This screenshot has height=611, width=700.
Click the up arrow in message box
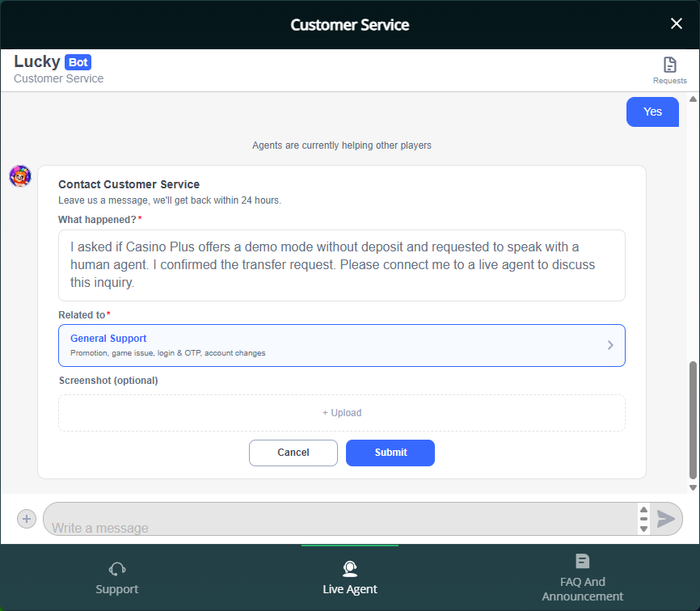(x=643, y=510)
